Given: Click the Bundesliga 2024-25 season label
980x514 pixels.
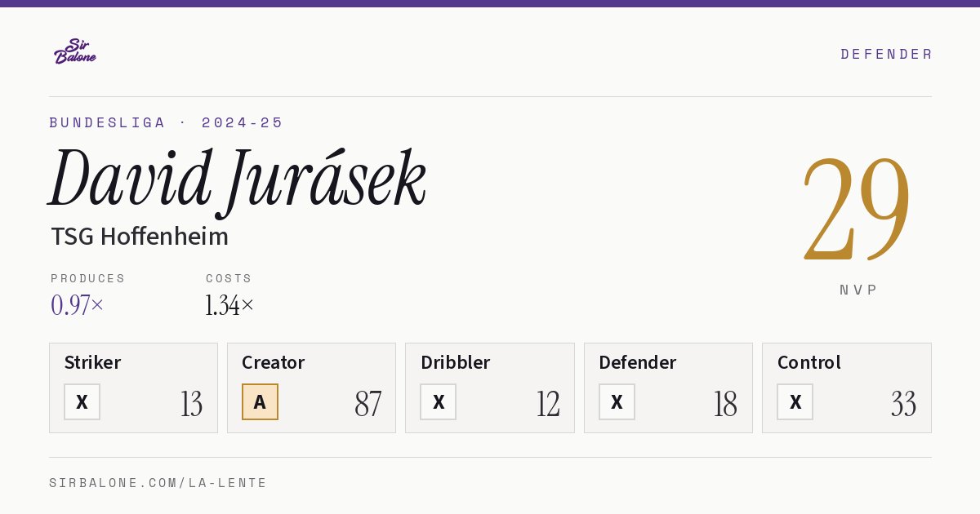Looking at the screenshot, I should coord(166,122).
